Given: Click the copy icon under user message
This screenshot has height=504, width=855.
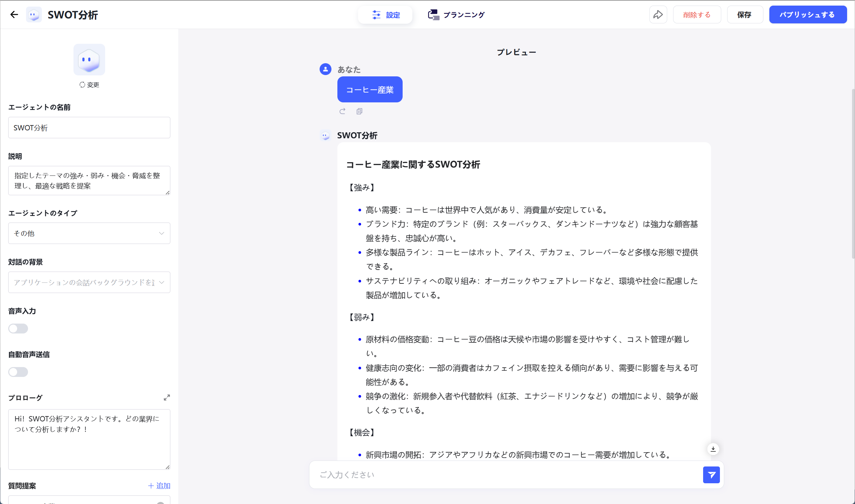Looking at the screenshot, I should click(359, 111).
